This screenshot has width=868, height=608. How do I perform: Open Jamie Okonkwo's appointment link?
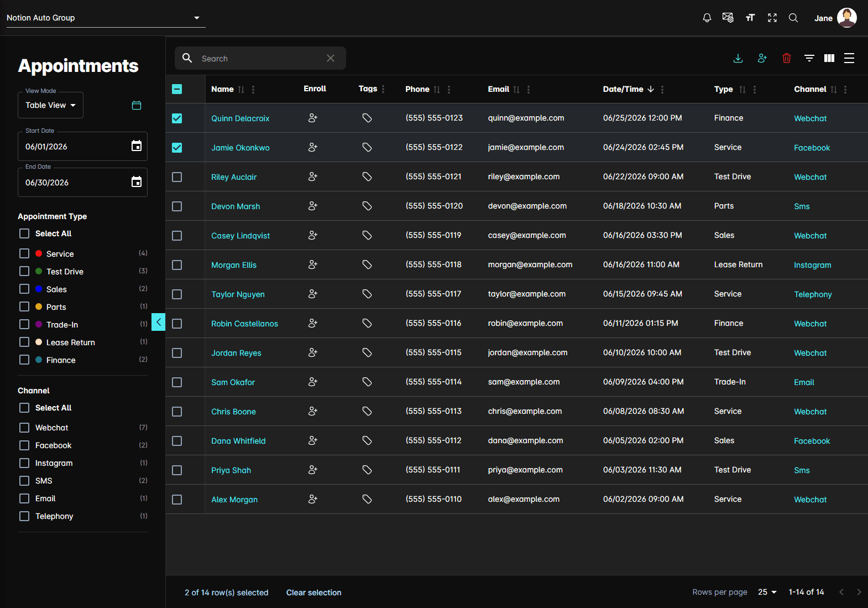(x=240, y=148)
